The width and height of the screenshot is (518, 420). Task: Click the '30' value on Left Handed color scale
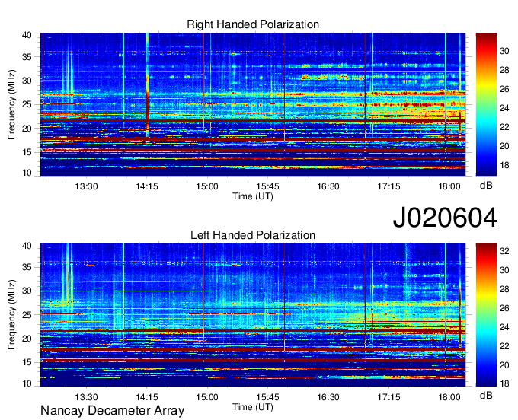pyautogui.click(x=504, y=270)
